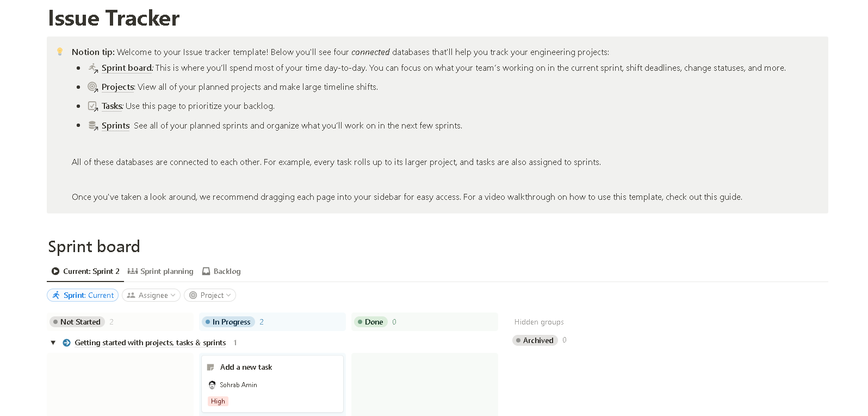Open the Assignee filter dropdown

pos(151,295)
